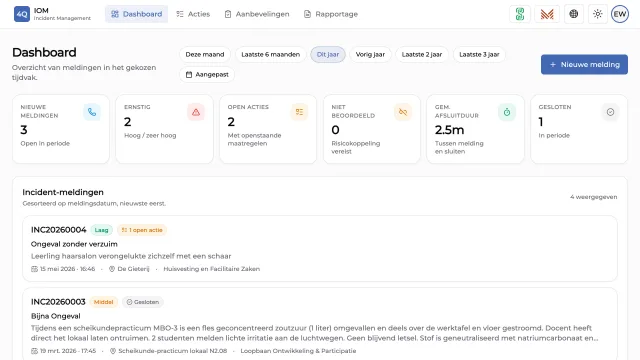Click the orange M logo icon

(547, 14)
